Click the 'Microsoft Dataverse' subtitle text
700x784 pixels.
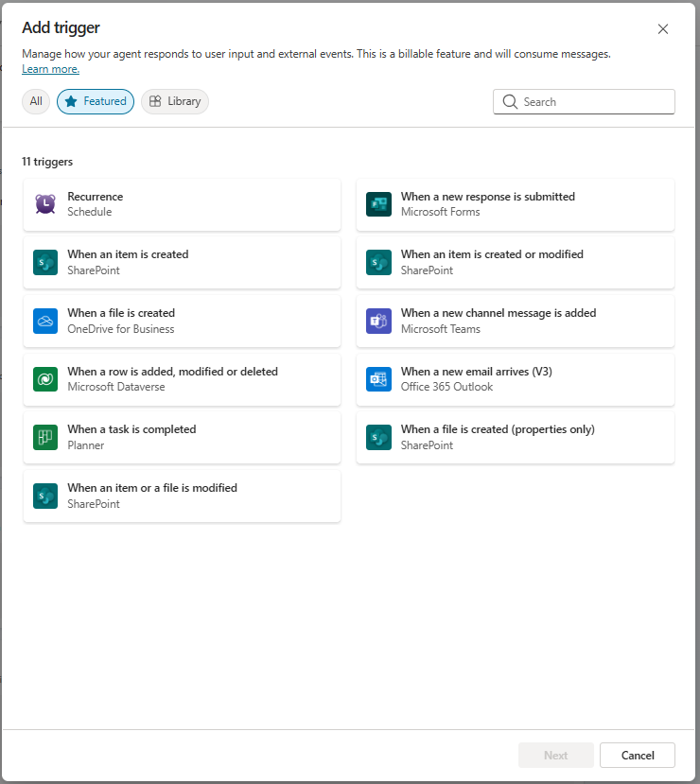click(116, 387)
